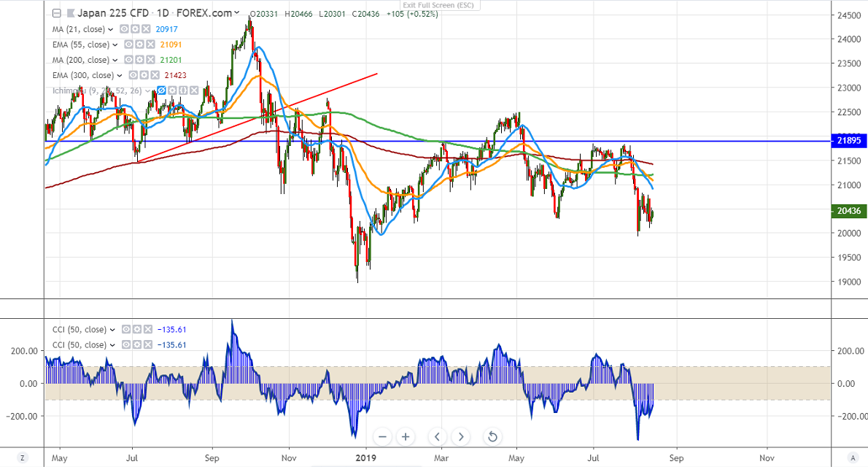The image size is (868, 467).
Task: Click the EMA 55 value 21091
Action: [x=171, y=45]
